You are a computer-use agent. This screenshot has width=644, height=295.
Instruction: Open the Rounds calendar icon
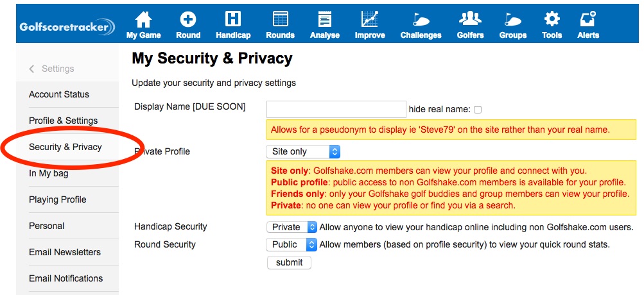(x=280, y=19)
